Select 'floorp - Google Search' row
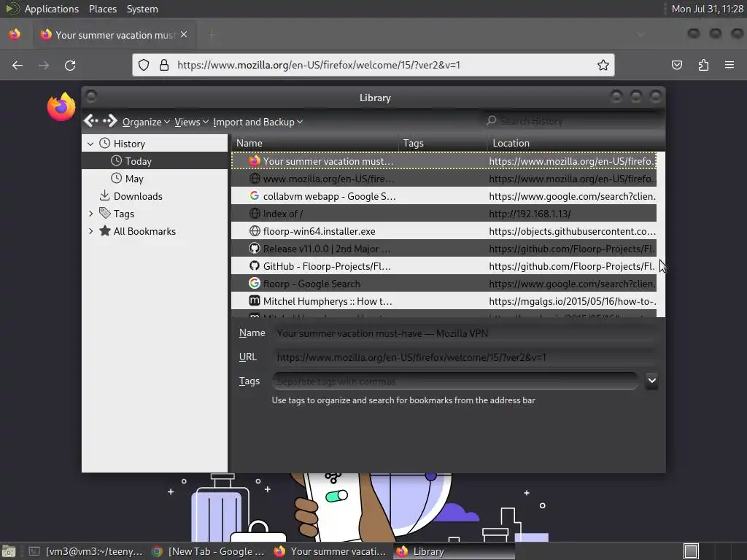Viewport: 747px width, 560px height. click(x=444, y=284)
